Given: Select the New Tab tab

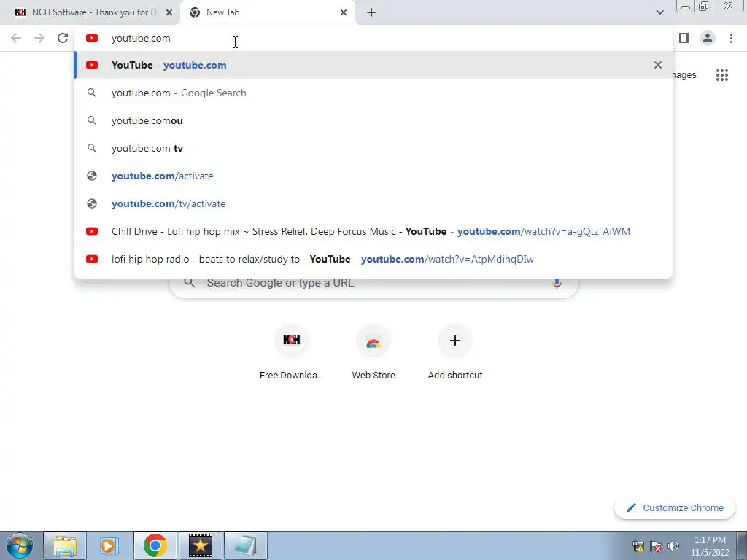Looking at the screenshot, I should click(268, 12).
